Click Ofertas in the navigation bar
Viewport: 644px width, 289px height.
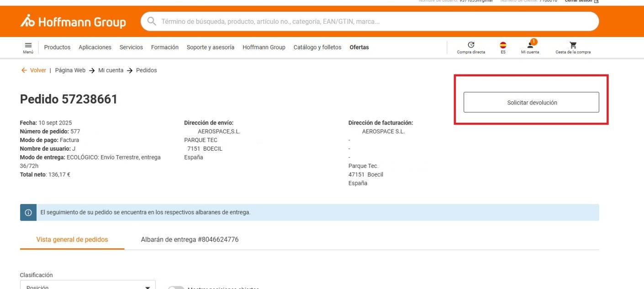(359, 47)
